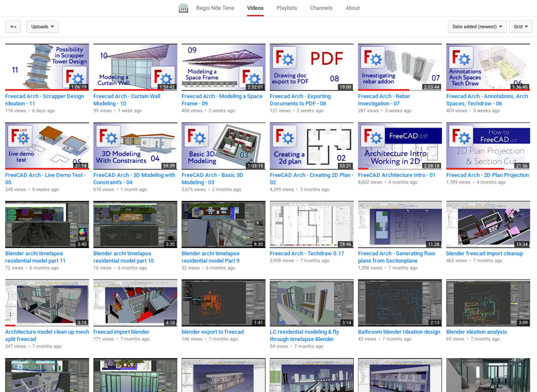Image resolution: width=537 pixels, height=392 pixels.
Task: Click the back arrow button
Action: click(13, 27)
